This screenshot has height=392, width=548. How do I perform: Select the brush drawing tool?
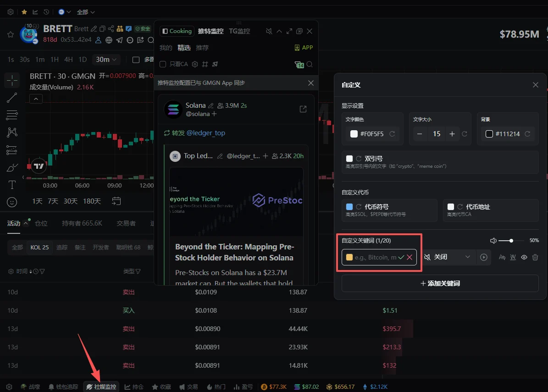click(x=12, y=168)
